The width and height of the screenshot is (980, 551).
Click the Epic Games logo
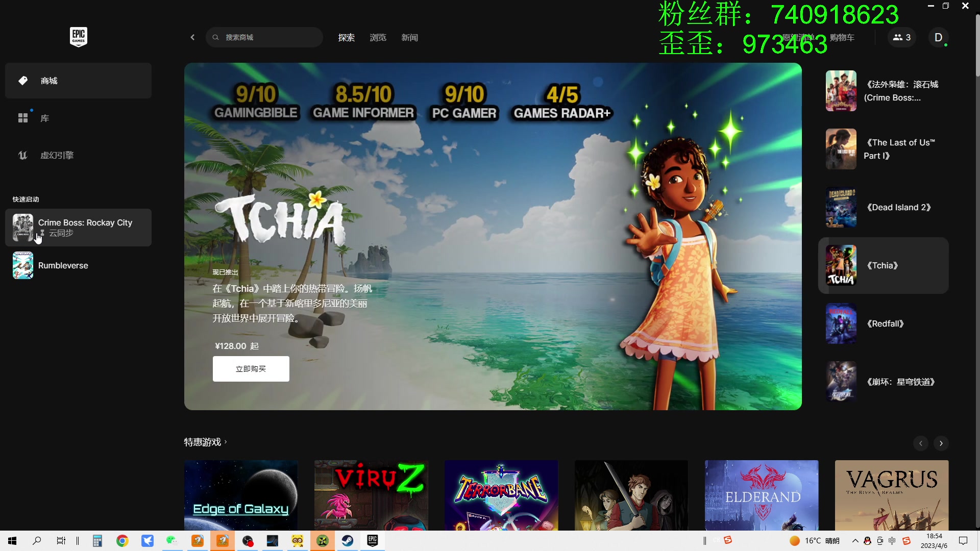click(x=78, y=37)
